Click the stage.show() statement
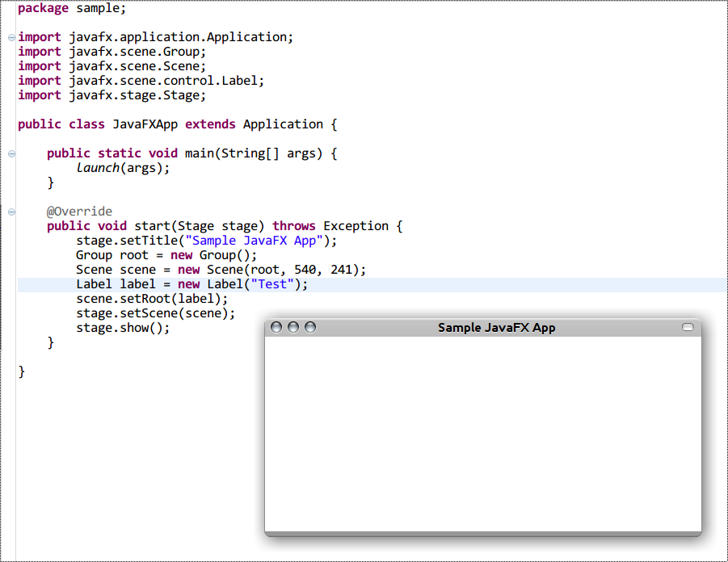 click(x=123, y=328)
